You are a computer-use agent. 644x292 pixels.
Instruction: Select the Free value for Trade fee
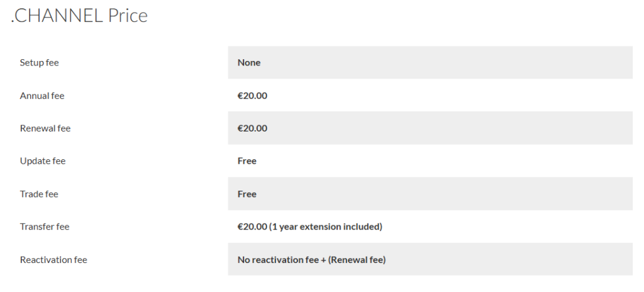(x=247, y=194)
